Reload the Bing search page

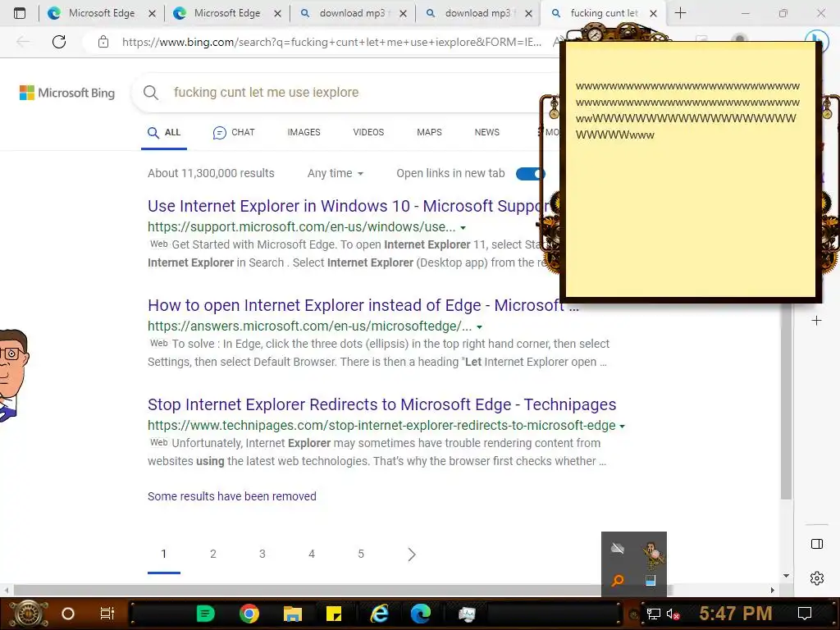click(59, 41)
